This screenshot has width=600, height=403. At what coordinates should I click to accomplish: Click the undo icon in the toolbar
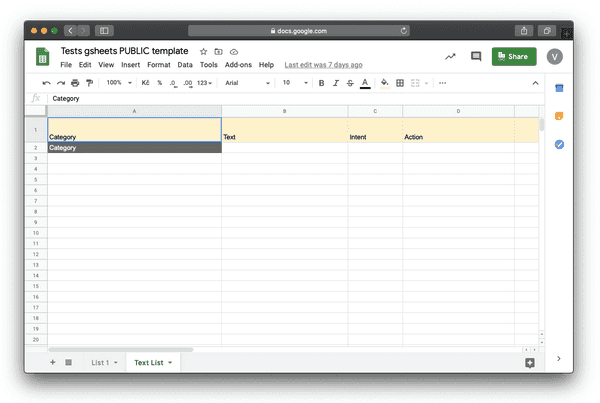click(x=46, y=83)
